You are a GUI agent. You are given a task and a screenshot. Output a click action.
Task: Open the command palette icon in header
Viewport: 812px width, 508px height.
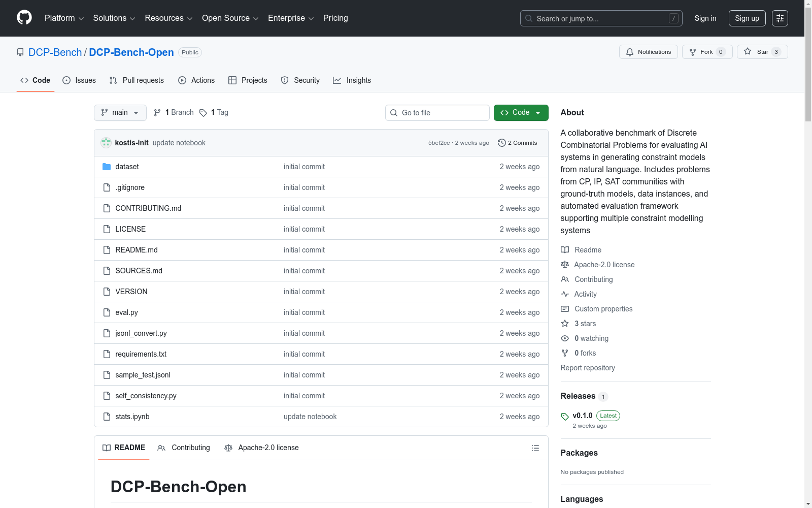point(780,18)
